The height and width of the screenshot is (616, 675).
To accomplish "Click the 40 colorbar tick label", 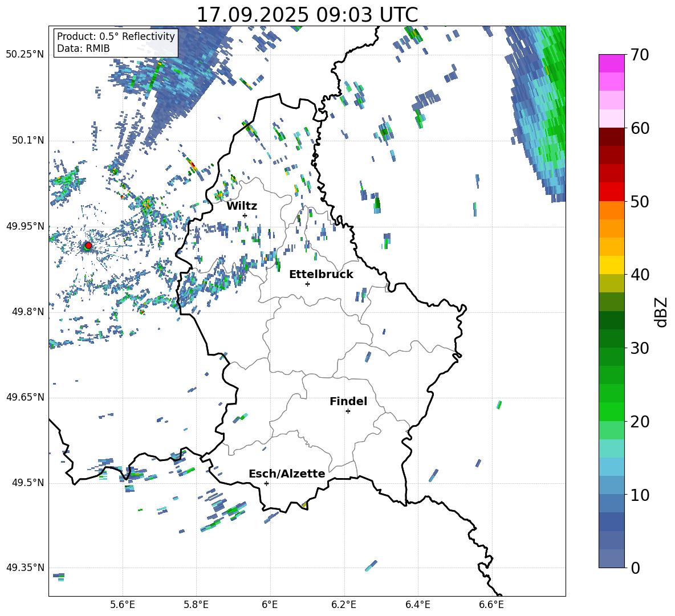I will 639,275.
